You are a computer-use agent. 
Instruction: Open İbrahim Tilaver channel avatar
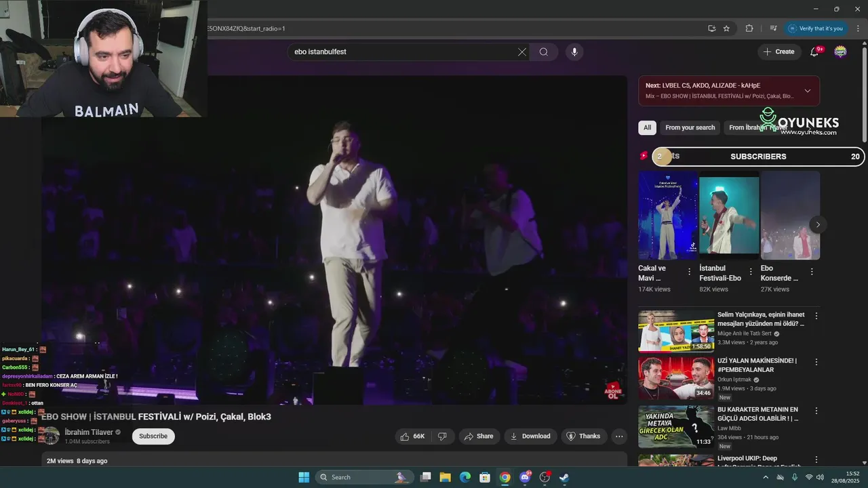[52, 436]
